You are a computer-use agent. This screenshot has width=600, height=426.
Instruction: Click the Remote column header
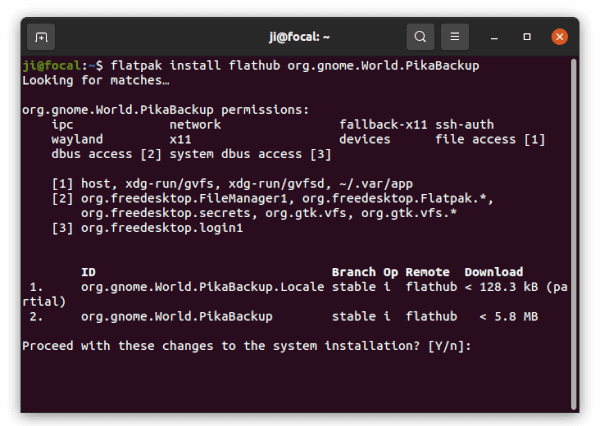pos(427,272)
